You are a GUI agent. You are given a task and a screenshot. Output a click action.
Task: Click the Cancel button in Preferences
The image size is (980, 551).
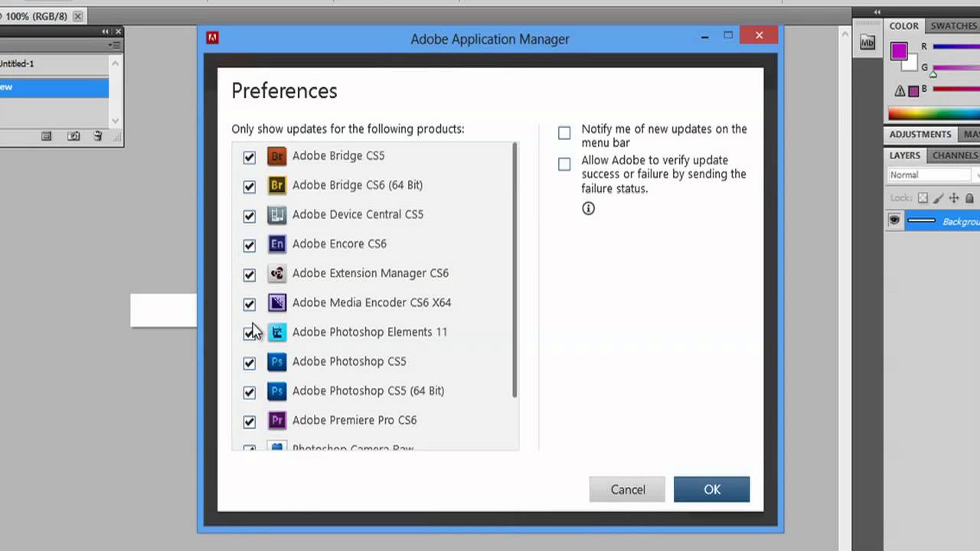(x=628, y=490)
